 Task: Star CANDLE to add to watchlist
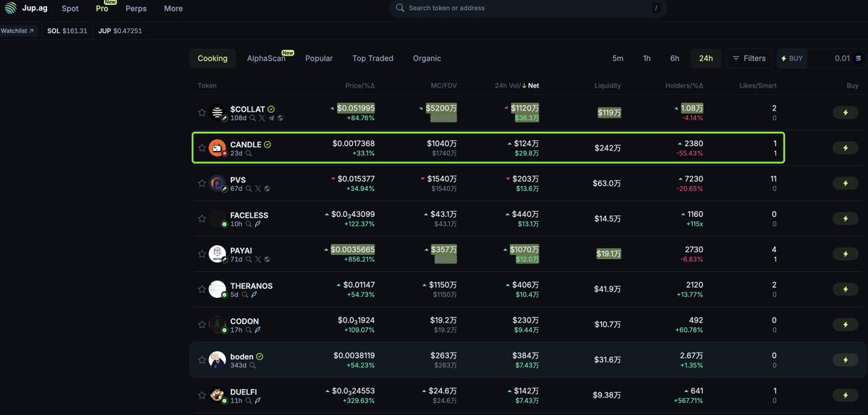coord(202,147)
